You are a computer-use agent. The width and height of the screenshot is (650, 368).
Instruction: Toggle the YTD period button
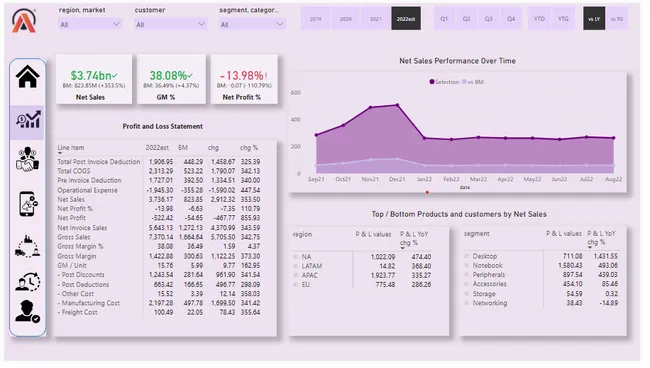click(x=539, y=19)
